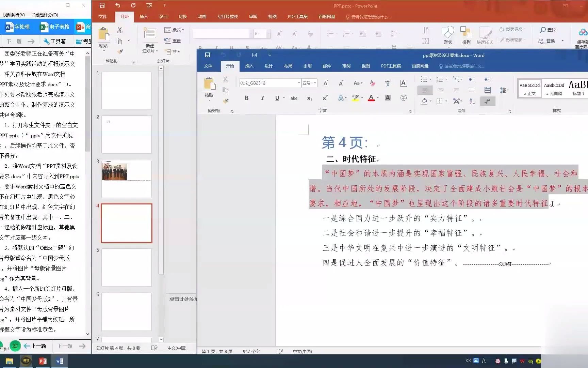Click the Save icon in Word's quick access toolbar

[x=208, y=55]
